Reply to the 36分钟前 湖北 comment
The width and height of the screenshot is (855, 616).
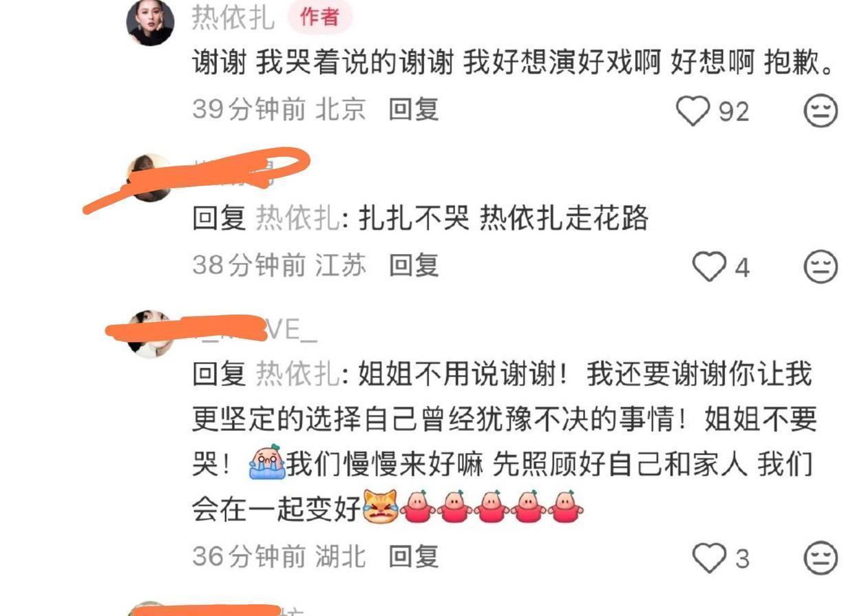click(414, 556)
